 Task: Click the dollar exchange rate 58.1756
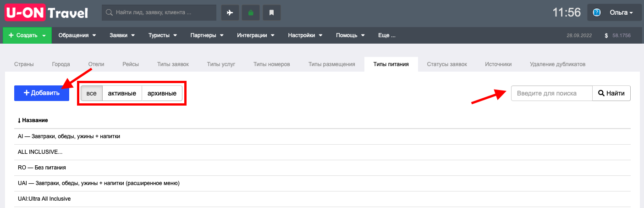pos(618,35)
